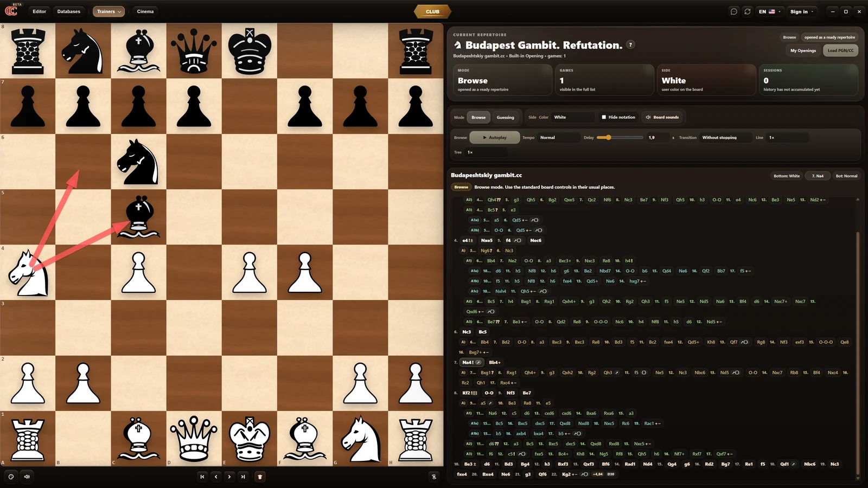
Task: Open the chat/feedback bubble icon
Action: click(734, 11)
